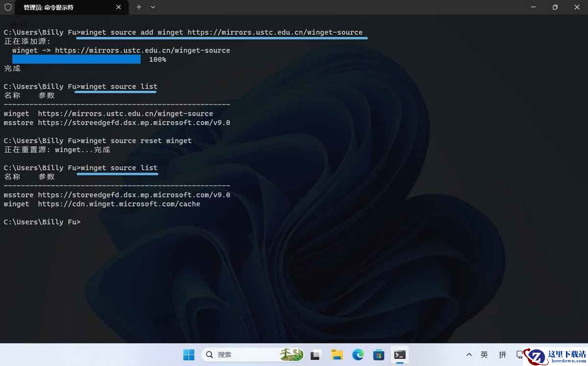Screen dimensions: 588x366
Task: Click the Terminal icon on the taskbar
Action: [400, 355]
